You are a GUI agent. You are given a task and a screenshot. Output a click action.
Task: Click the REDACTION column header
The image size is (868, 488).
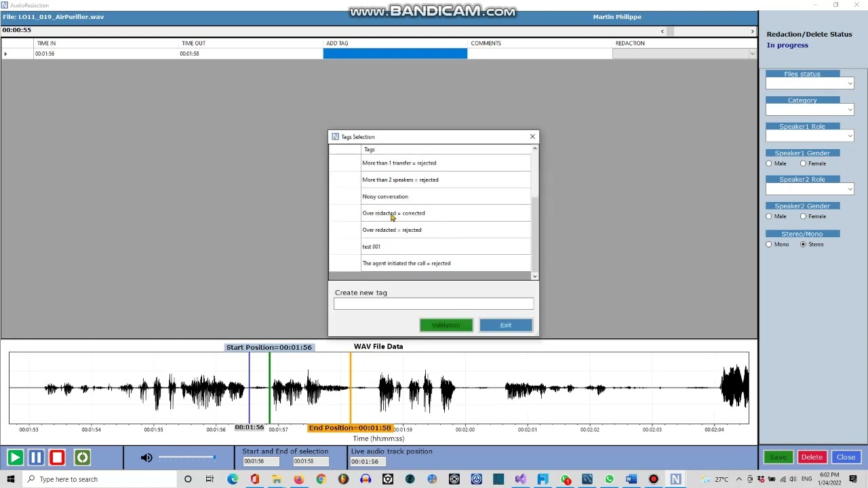(684, 43)
